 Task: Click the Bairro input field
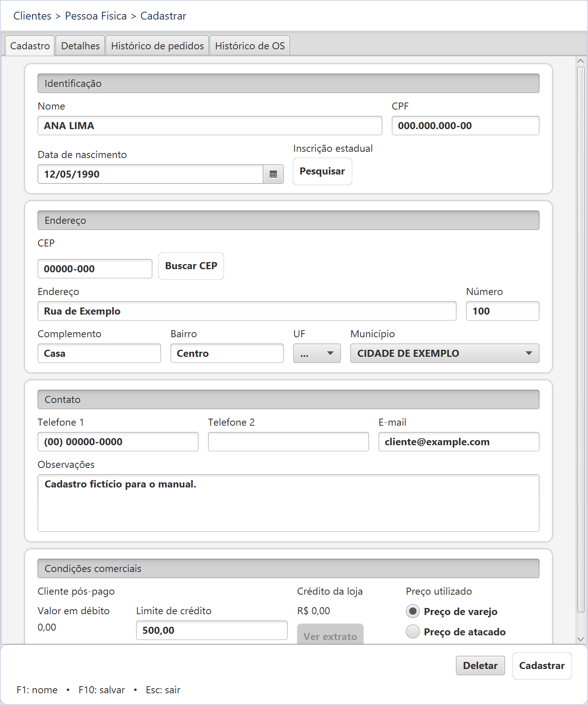(x=227, y=353)
